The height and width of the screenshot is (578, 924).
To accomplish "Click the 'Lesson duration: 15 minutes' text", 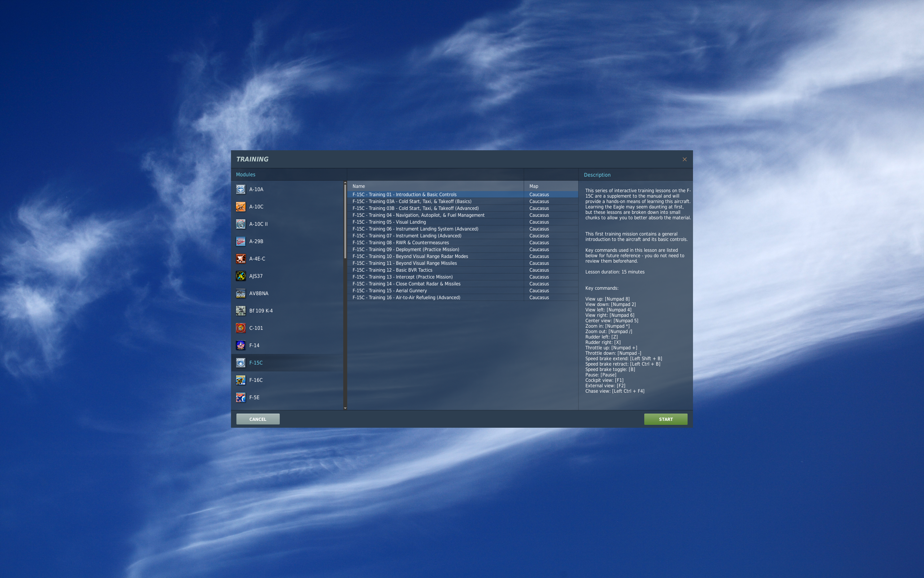I will (x=615, y=272).
